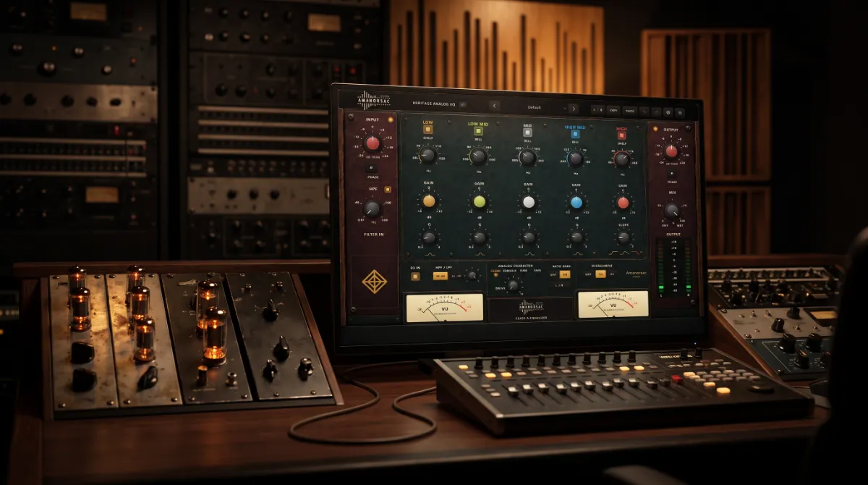Viewport: 868px width, 485px height.
Task: Click the LOW MID band Q knob
Action: point(479,236)
